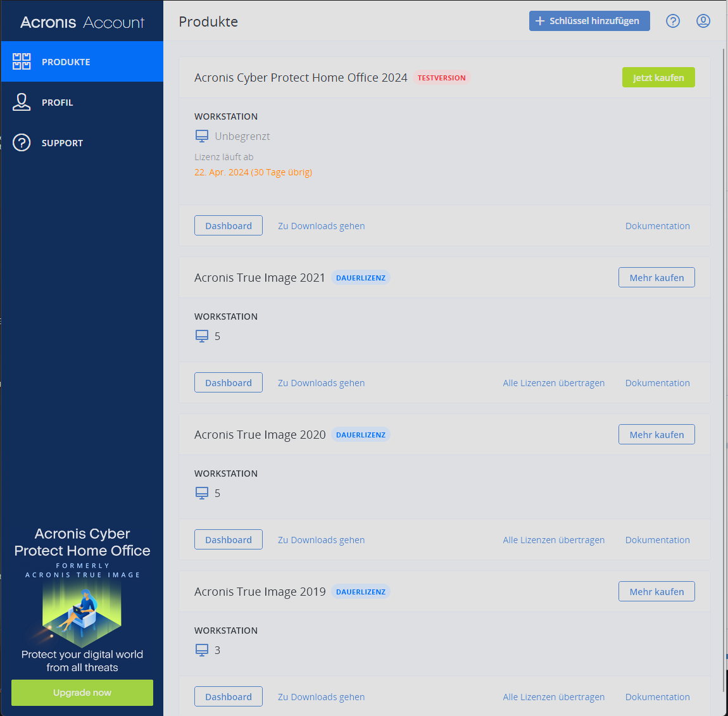Click the Acronis True Image 2021 title
The height and width of the screenshot is (716, 728).
pos(260,278)
